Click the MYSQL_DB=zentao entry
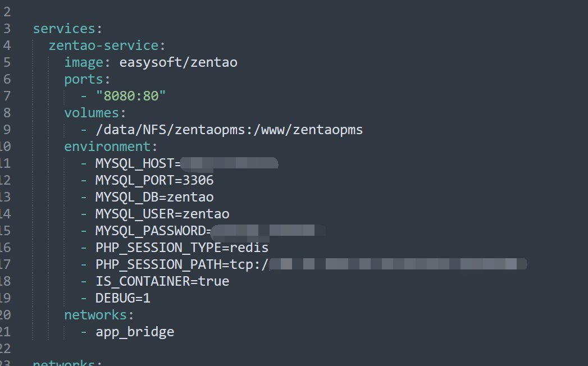 click(x=154, y=197)
